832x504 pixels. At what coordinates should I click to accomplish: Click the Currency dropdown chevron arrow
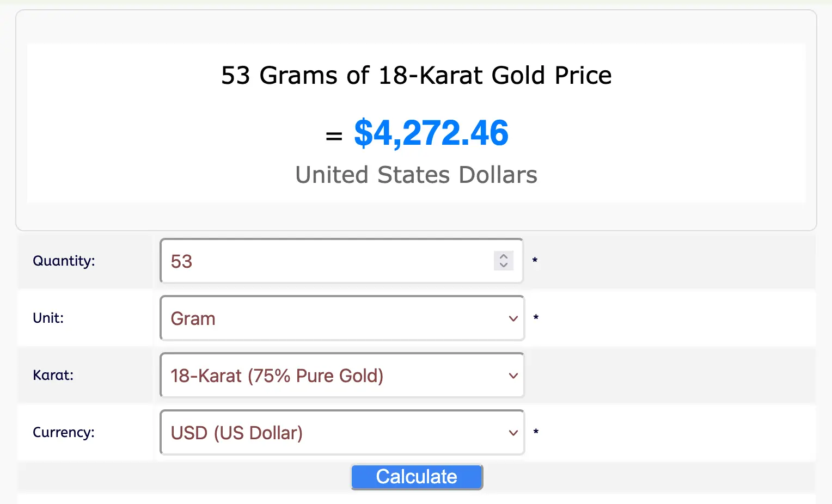(513, 433)
